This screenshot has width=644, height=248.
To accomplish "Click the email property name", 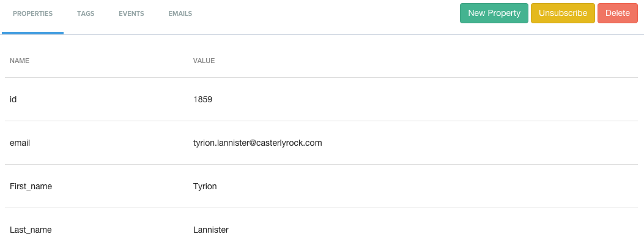I will pos(20,143).
